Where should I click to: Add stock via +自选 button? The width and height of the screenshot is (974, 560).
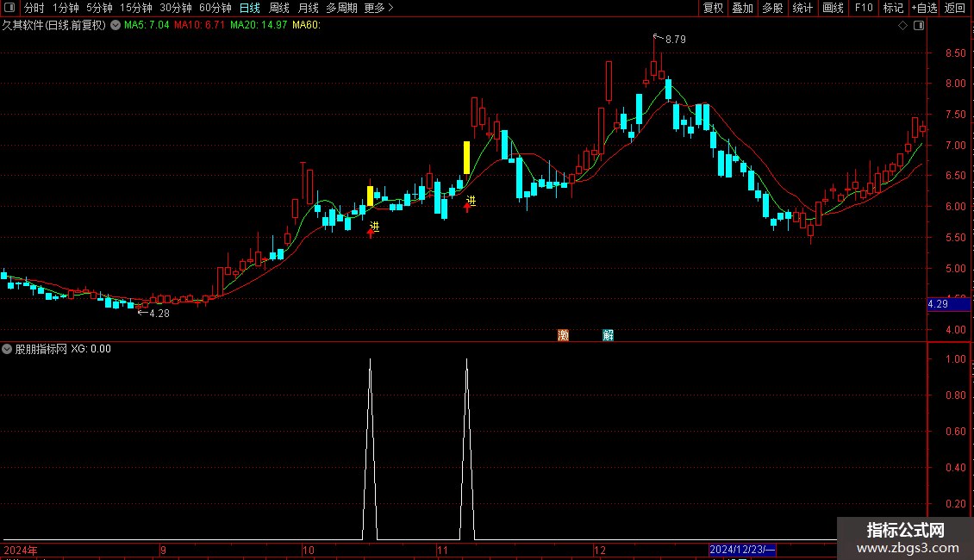coord(924,8)
